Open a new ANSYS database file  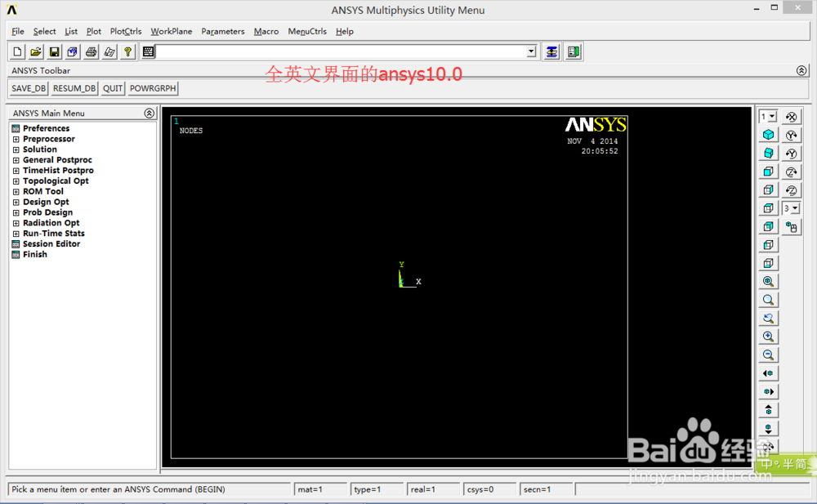(16, 51)
